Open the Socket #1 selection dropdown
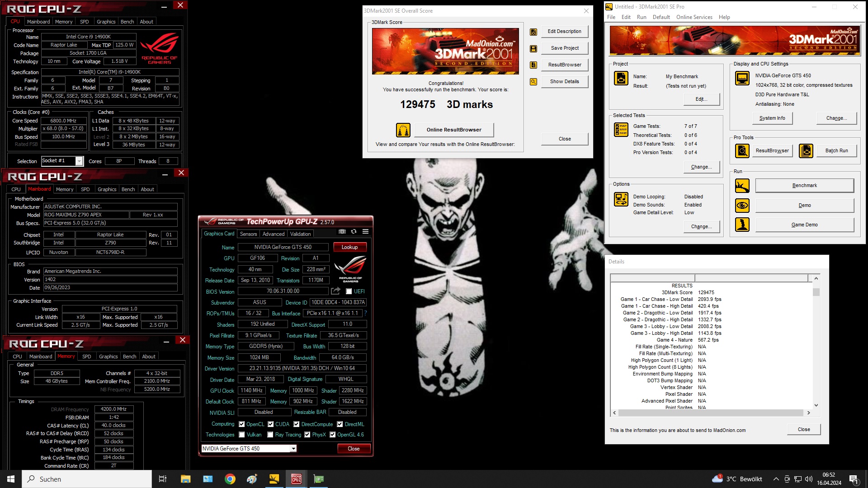This screenshot has width=868, height=488. (79, 161)
